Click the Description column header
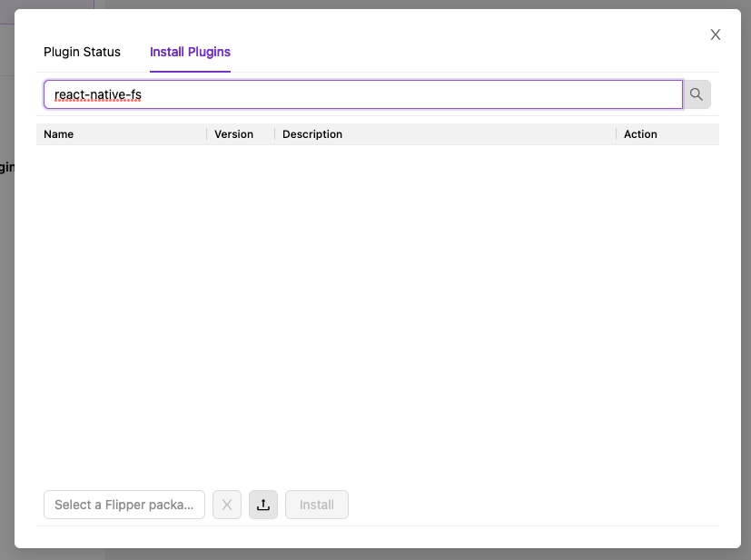 pos(312,133)
